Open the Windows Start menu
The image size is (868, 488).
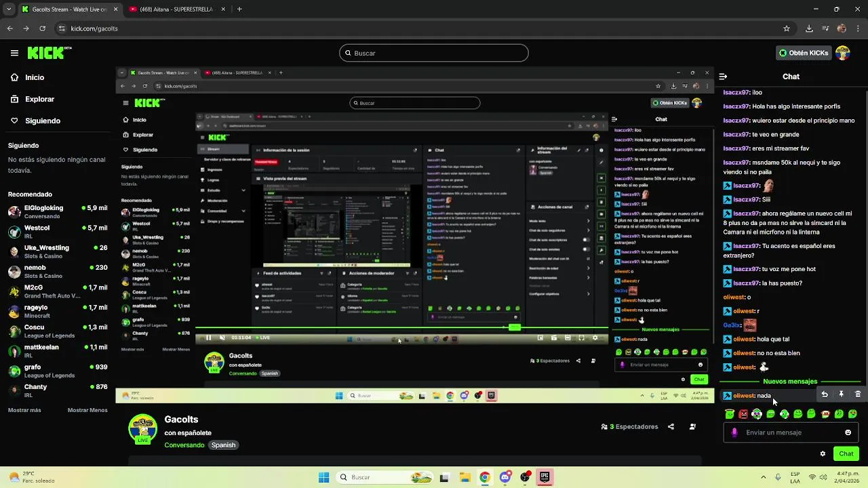(x=323, y=477)
